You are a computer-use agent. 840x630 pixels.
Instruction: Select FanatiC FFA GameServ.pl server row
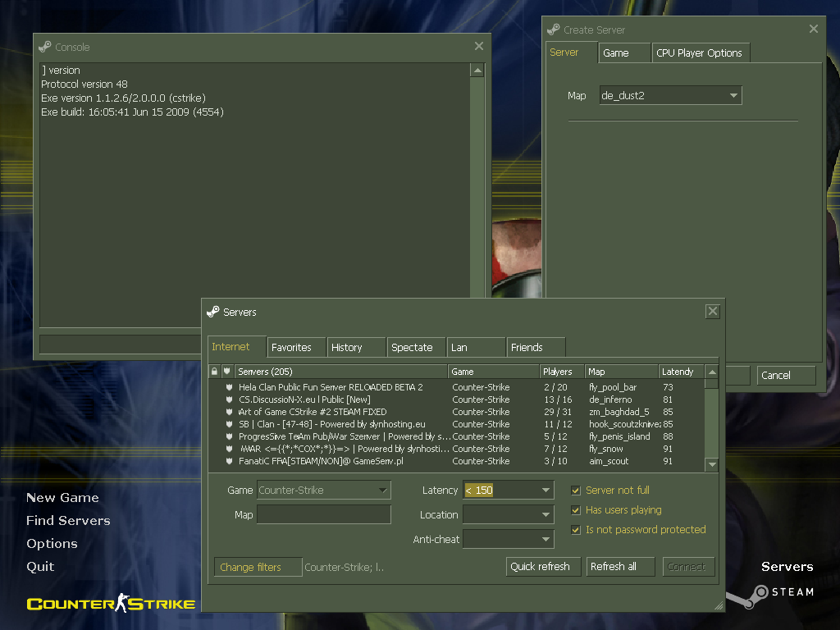(456, 461)
